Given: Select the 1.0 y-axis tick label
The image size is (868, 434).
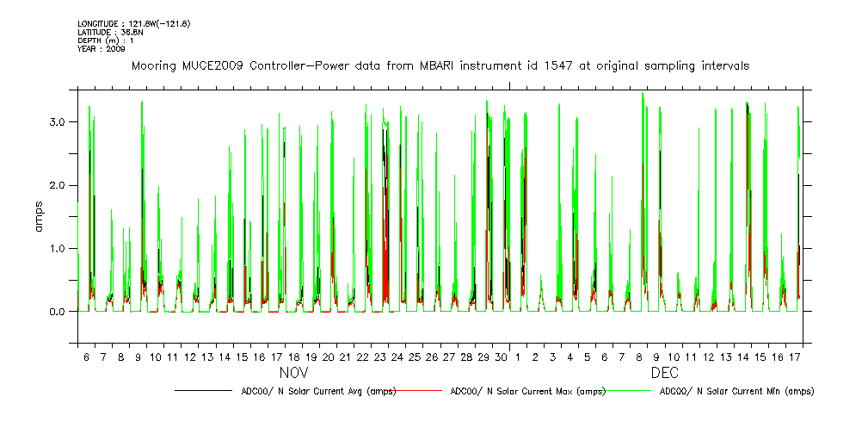Looking at the screenshot, I should (x=57, y=249).
